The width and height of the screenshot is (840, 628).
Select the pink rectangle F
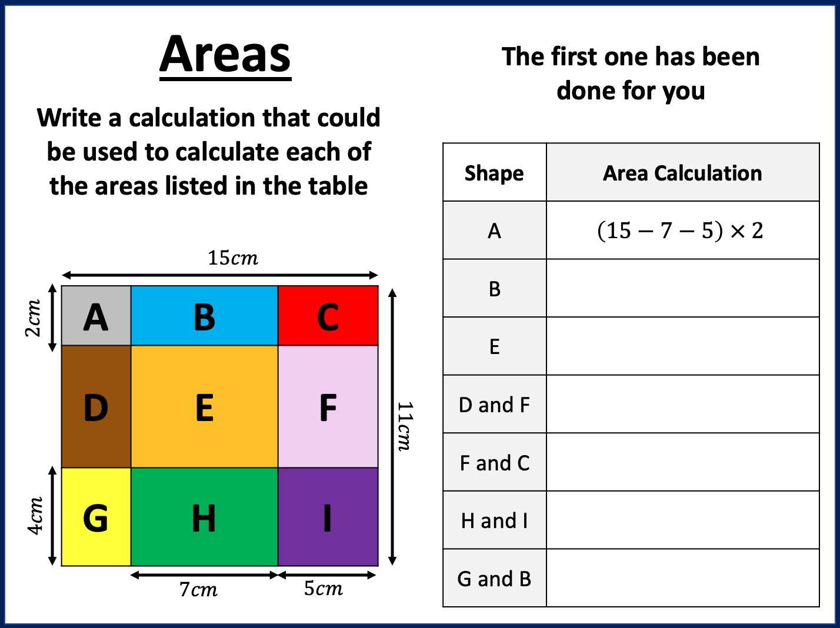click(328, 406)
